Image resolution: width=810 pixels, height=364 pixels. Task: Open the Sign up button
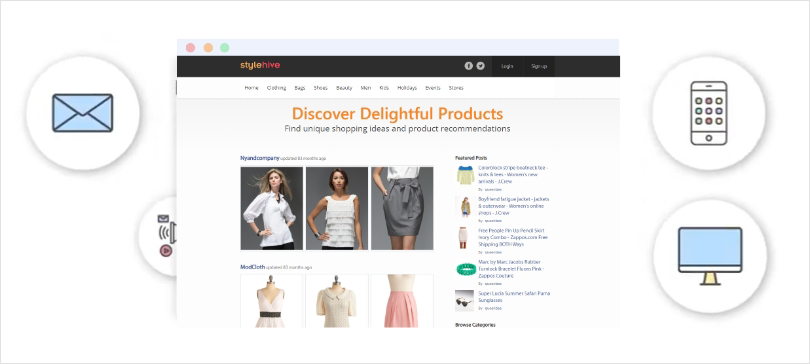pyautogui.click(x=539, y=66)
